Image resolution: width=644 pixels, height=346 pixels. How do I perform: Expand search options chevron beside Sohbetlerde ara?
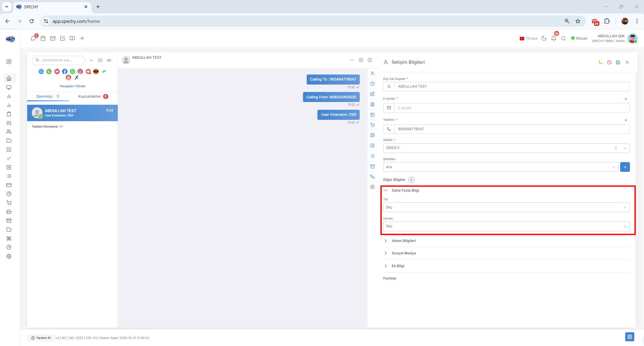coord(91,60)
